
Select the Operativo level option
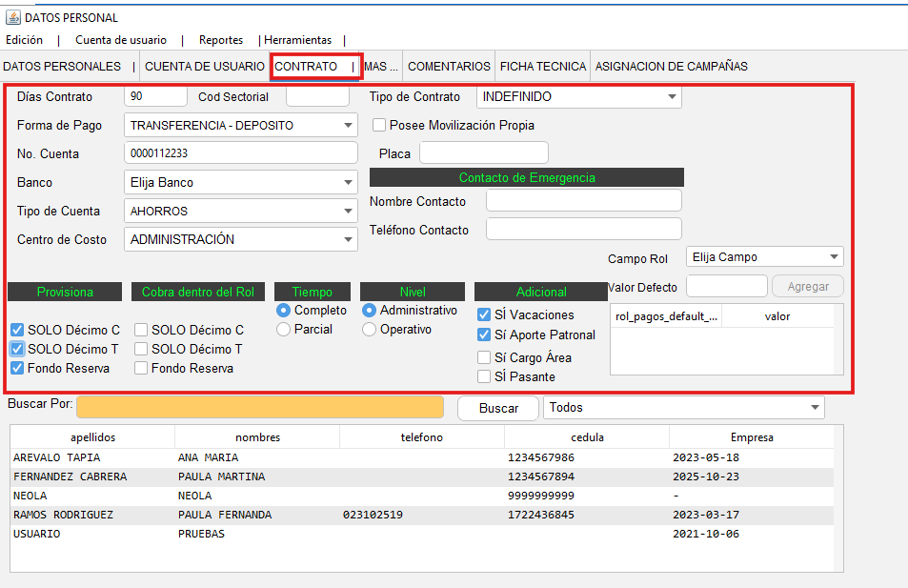(x=369, y=329)
